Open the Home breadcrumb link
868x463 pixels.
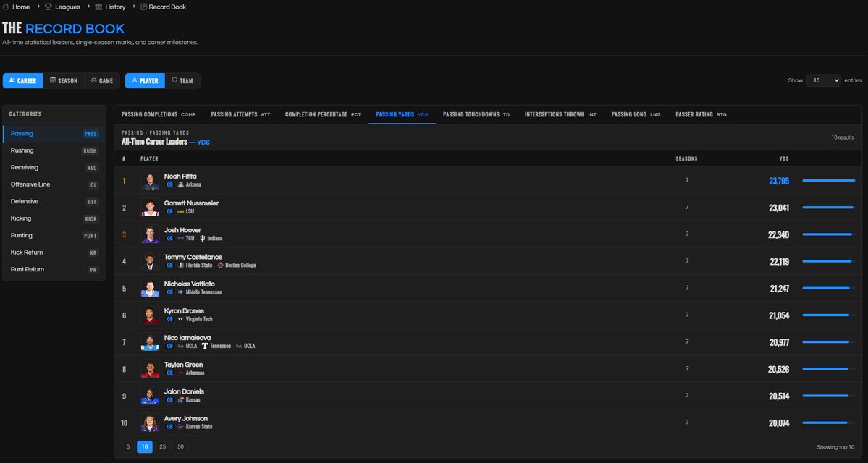click(x=16, y=7)
